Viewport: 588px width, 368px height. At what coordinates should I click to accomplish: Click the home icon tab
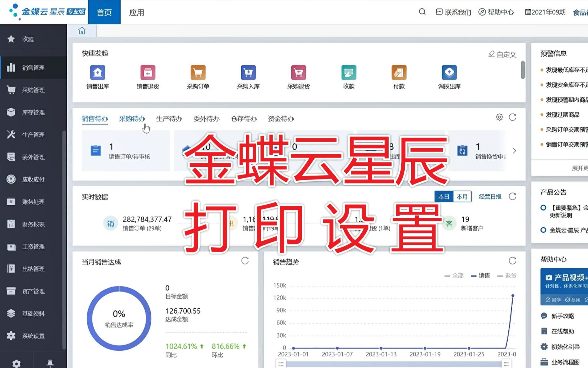[82, 31]
